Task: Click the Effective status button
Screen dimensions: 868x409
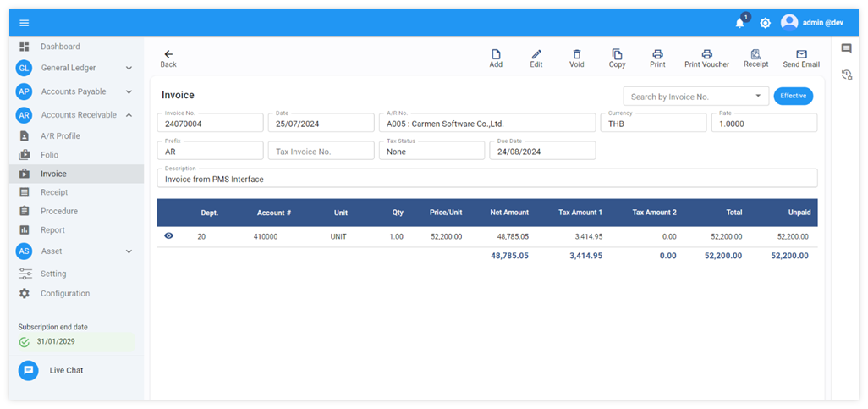Action: click(x=793, y=97)
